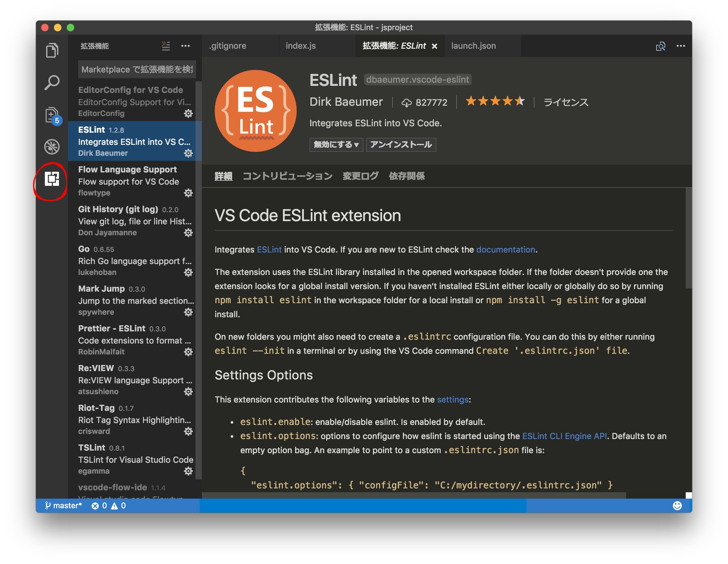Click the アンインストール button
728x564 pixels.
point(401,144)
